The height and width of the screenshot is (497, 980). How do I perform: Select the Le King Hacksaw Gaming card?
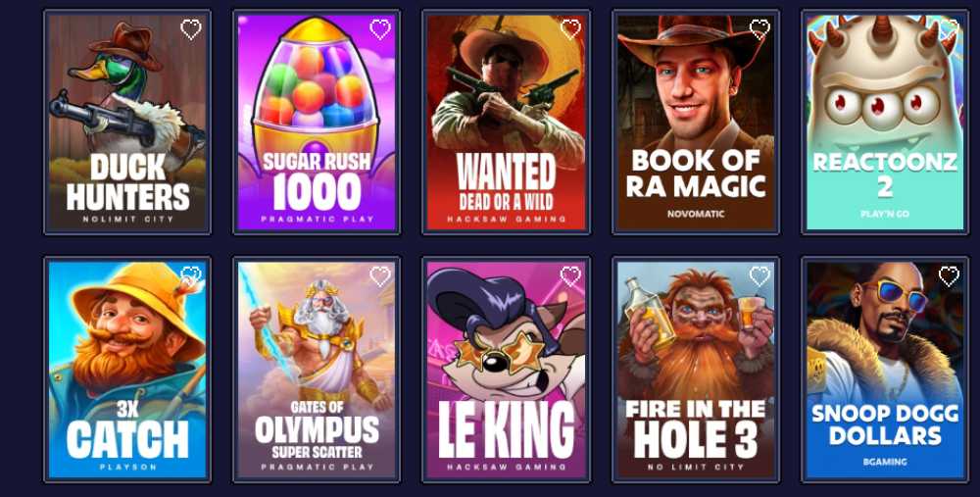(507, 370)
